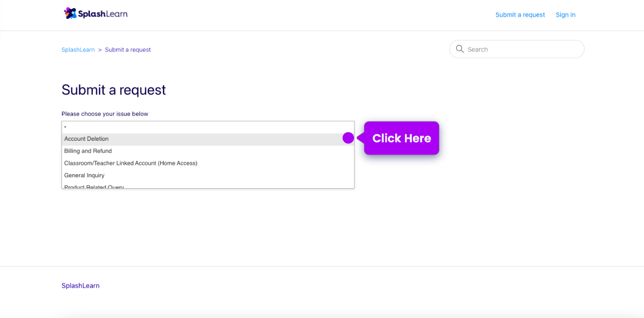Click the breadcrumb arrow separator
This screenshot has height=318, width=644.
tap(100, 50)
